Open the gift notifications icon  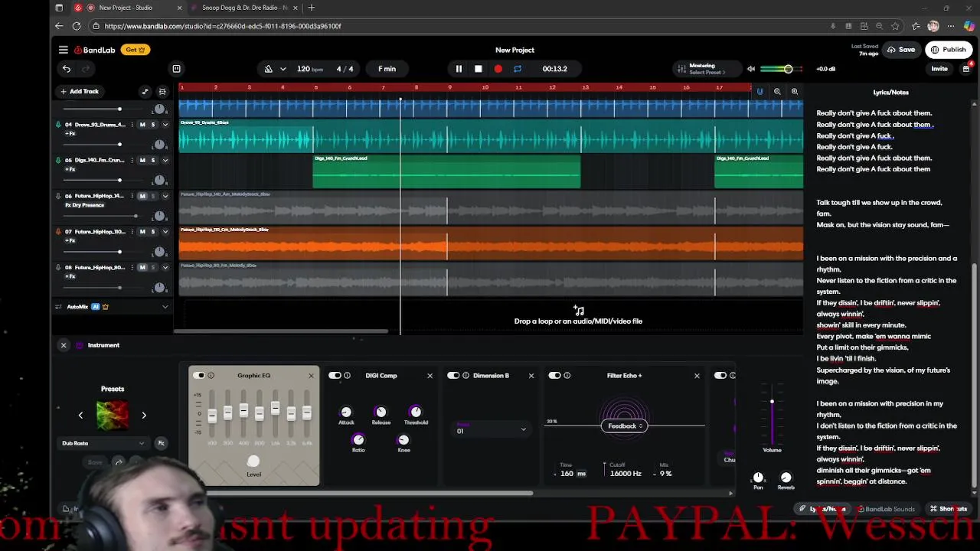pos(966,69)
